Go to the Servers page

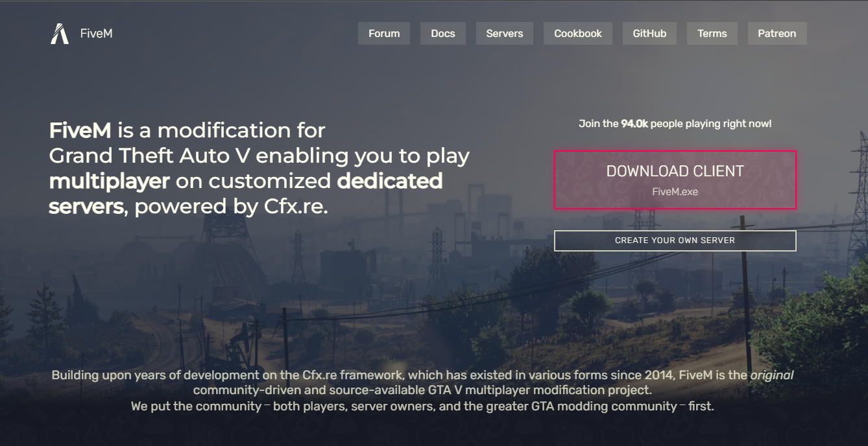pos(505,34)
